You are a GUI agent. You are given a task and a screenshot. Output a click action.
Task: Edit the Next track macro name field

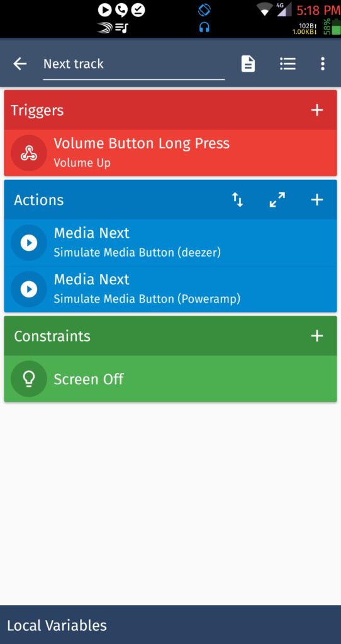click(134, 64)
